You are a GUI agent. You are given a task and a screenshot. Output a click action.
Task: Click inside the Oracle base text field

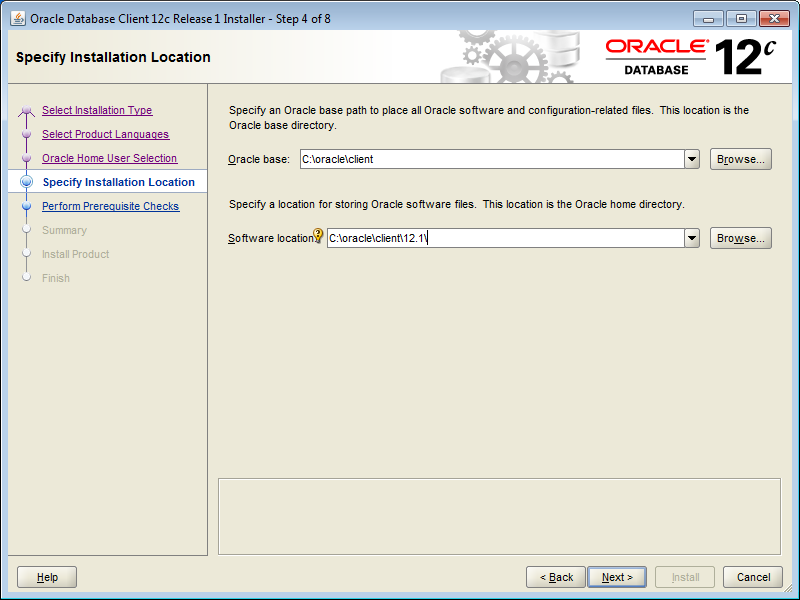pos(492,159)
